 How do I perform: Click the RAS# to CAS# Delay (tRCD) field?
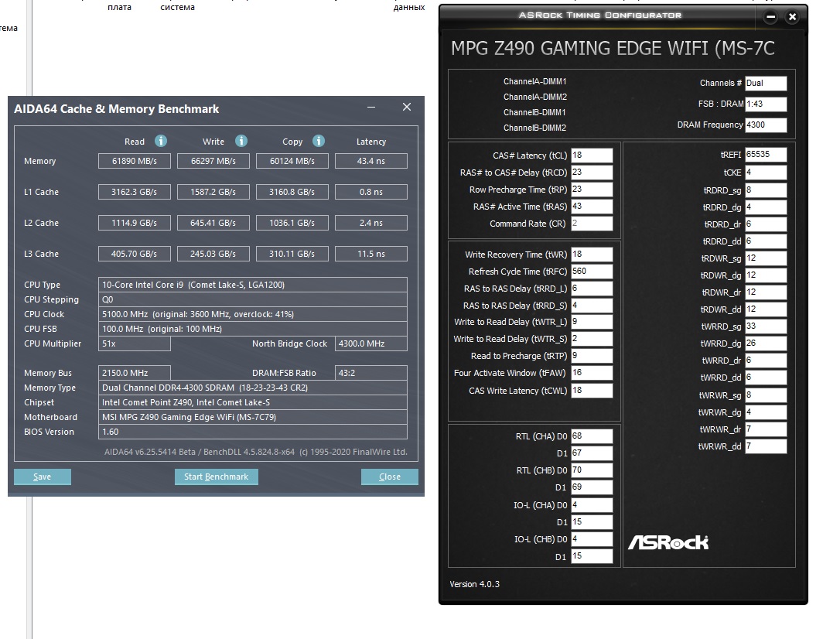[x=592, y=173]
